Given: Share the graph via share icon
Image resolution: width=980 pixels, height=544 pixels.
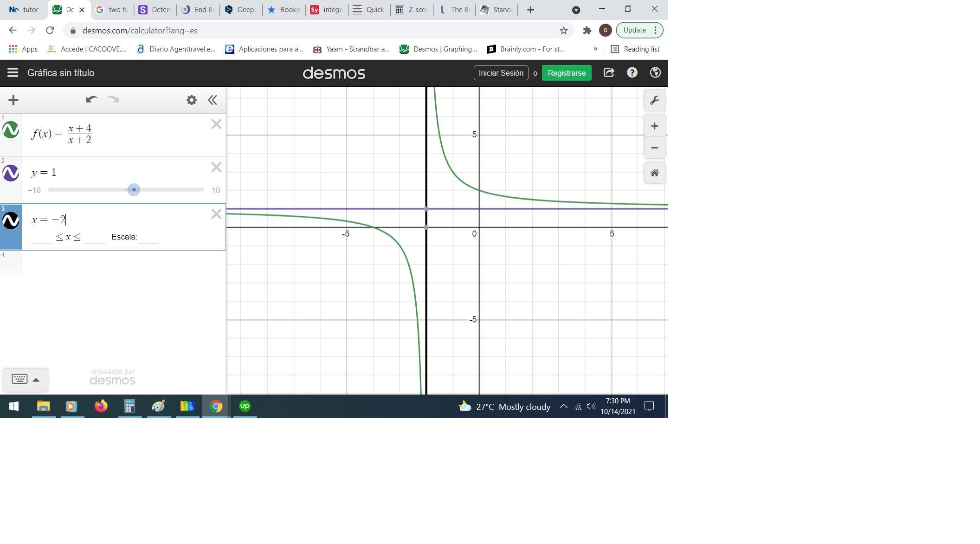Looking at the screenshot, I should coord(608,73).
